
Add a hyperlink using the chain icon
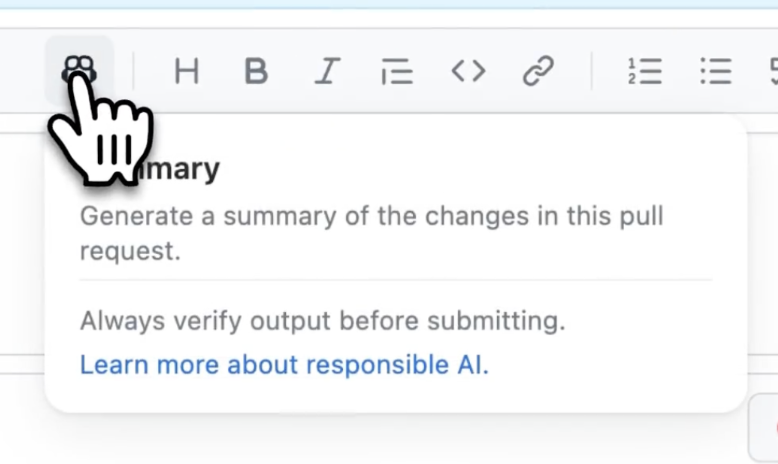[538, 71]
